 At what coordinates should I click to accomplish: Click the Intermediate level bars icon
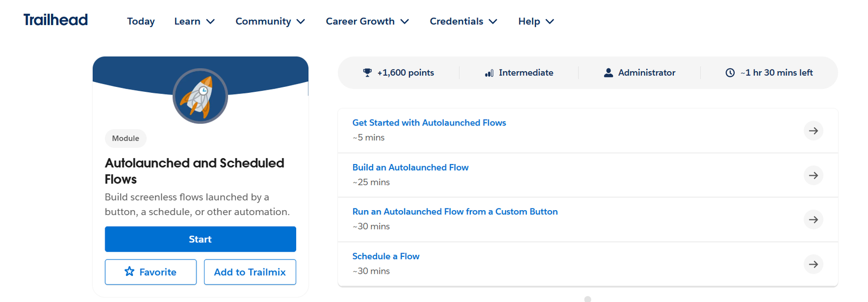click(x=489, y=73)
